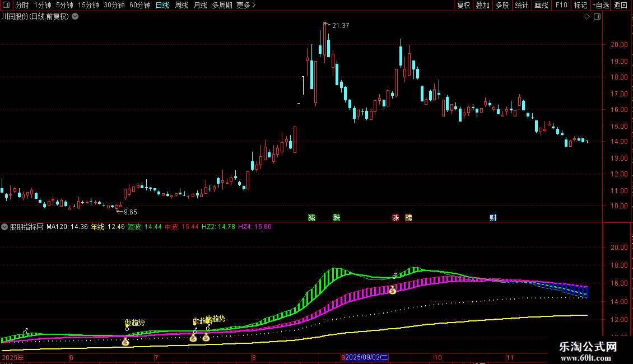Click the 股朋指标网 indicator name
The width and height of the screenshot is (633, 364).
tap(27, 227)
